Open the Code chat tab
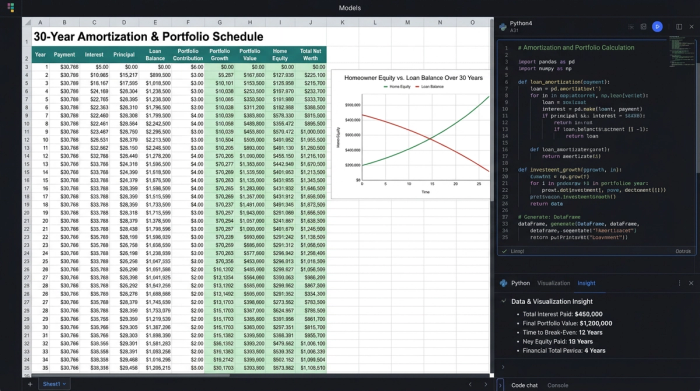 coord(525,385)
